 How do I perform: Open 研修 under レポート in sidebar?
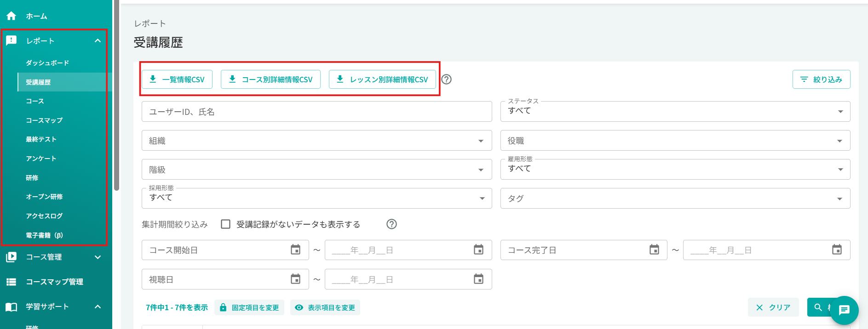coord(32,178)
